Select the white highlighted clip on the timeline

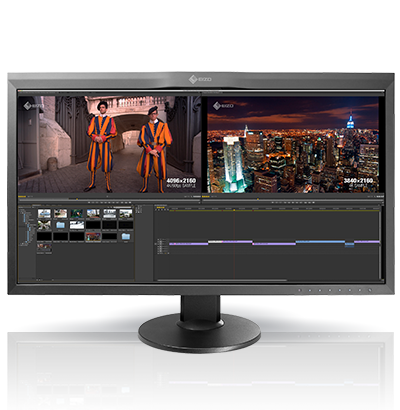click(x=215, y=242)
